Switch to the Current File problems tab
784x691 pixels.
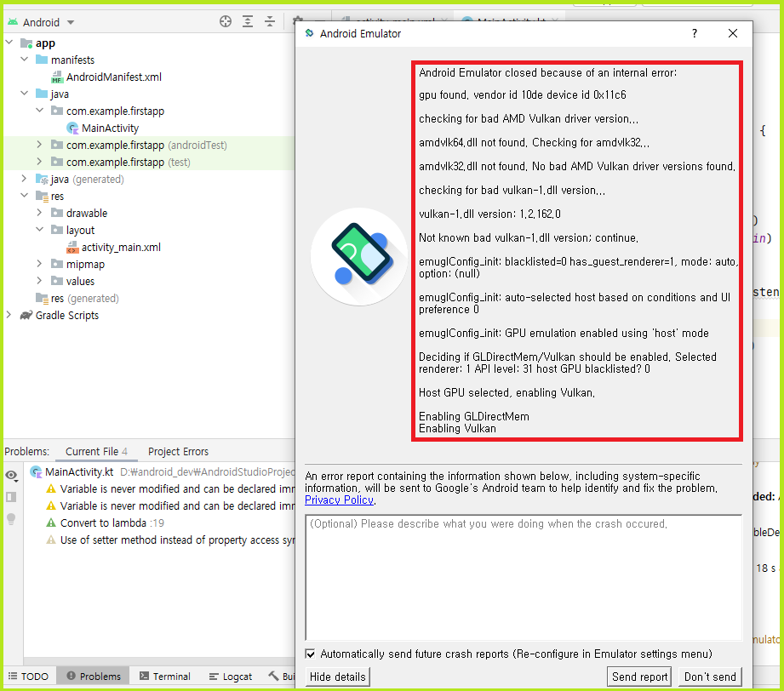click(96, 452)
